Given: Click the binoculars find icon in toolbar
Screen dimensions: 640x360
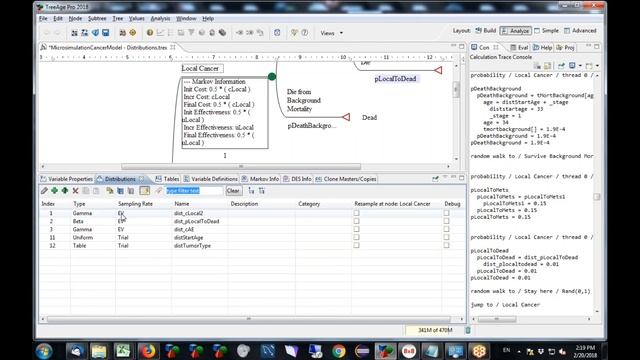Looking at the screenshot, I should (122, 33).
